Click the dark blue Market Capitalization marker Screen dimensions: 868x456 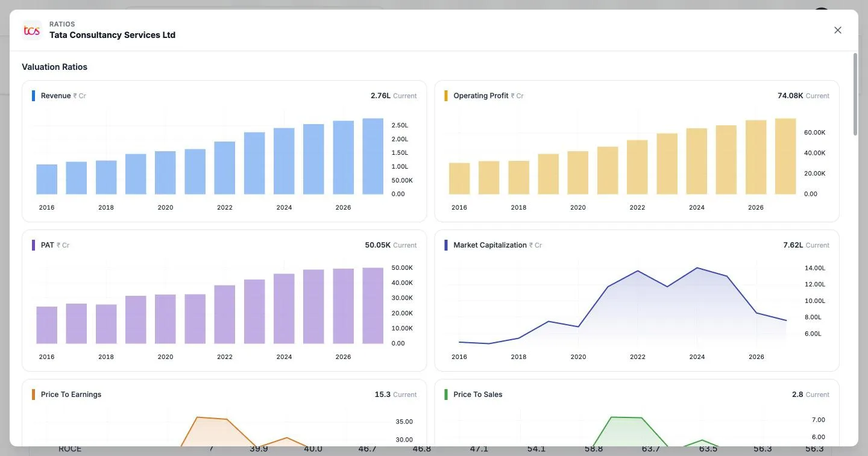(x=446, y=245)
